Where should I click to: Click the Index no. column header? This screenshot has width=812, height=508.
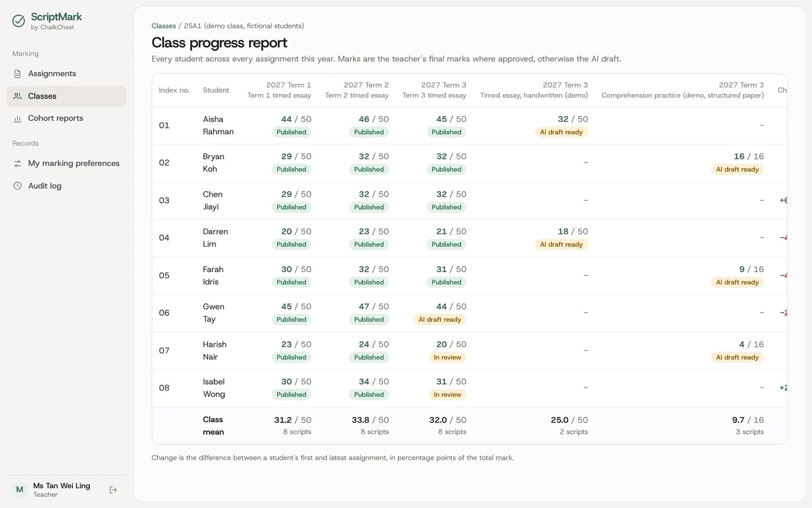tap(174, 90)
